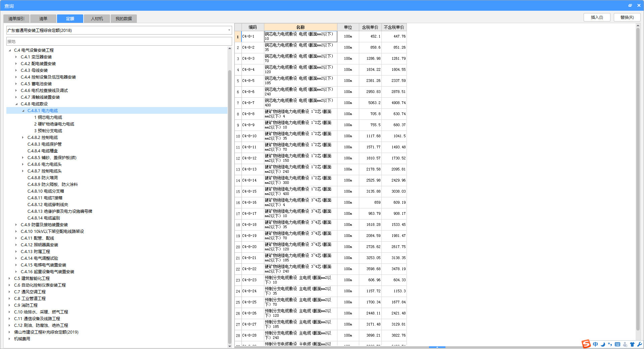Select the row with code C4-8-7
The width and height of the screenshot is (644, 349).
click(x=321, y=103)
